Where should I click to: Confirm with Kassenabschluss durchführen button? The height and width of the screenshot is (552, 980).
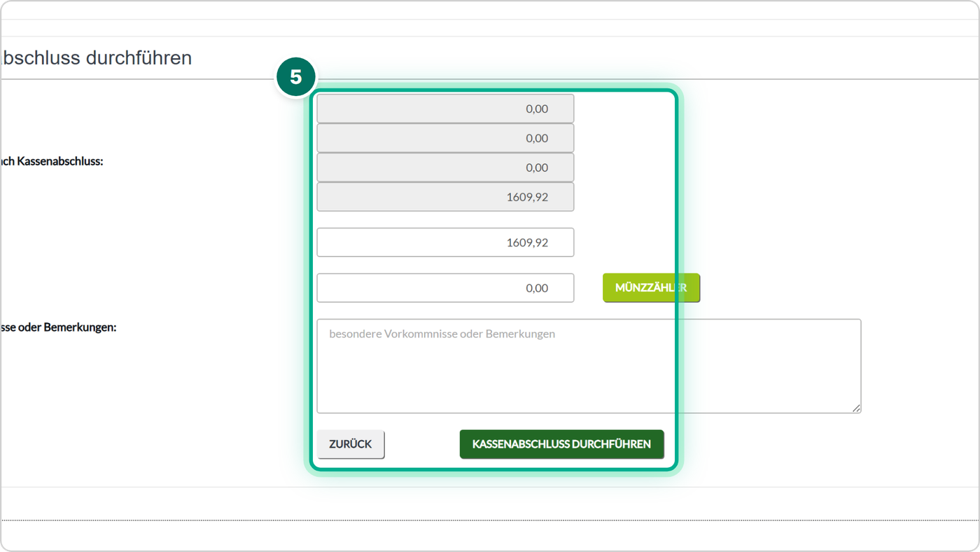point(561,444)
